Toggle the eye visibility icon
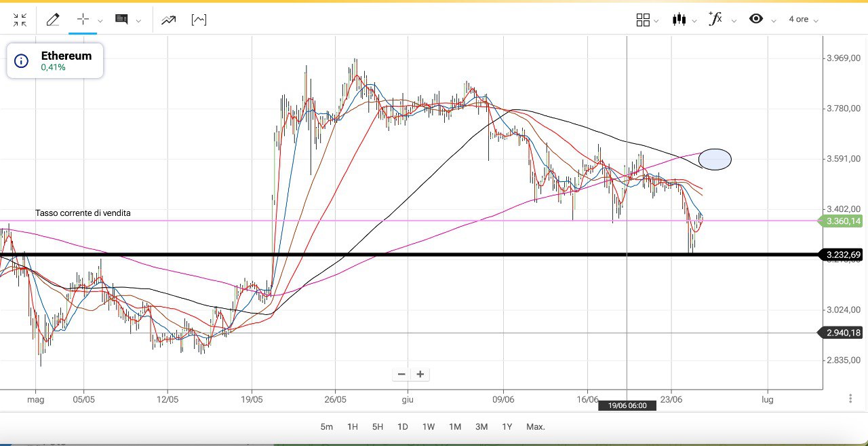The height and width of the screenshot is (446, 868). [756, 19]
